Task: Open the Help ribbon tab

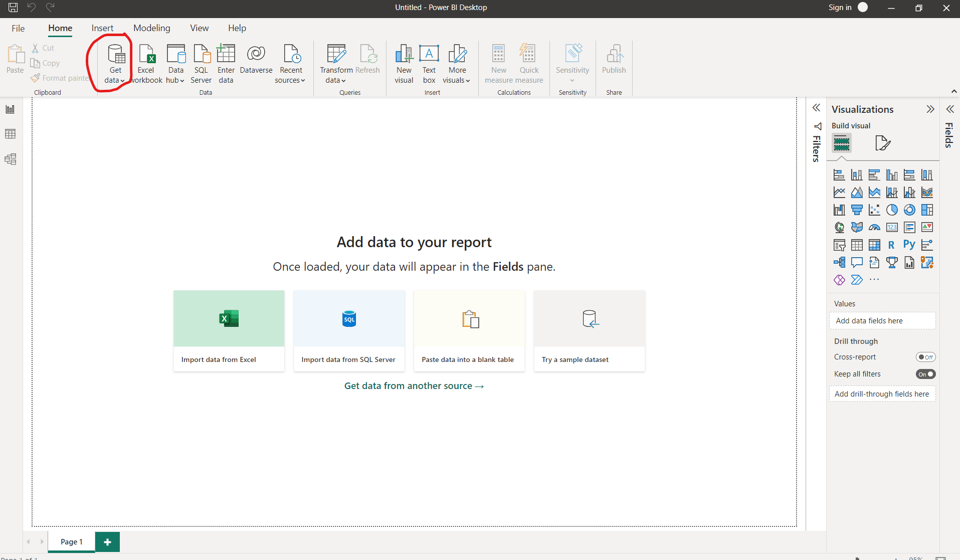Action: pyautogui.click(x=237, y=28)
